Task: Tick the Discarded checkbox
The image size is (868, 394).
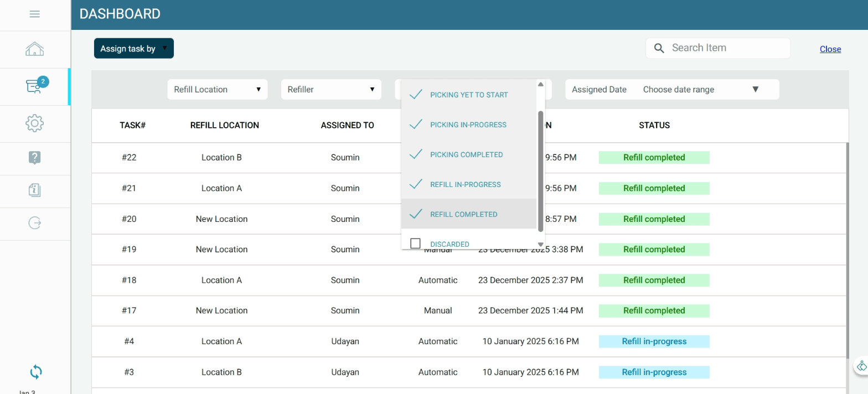Action: tap(416, 243)
